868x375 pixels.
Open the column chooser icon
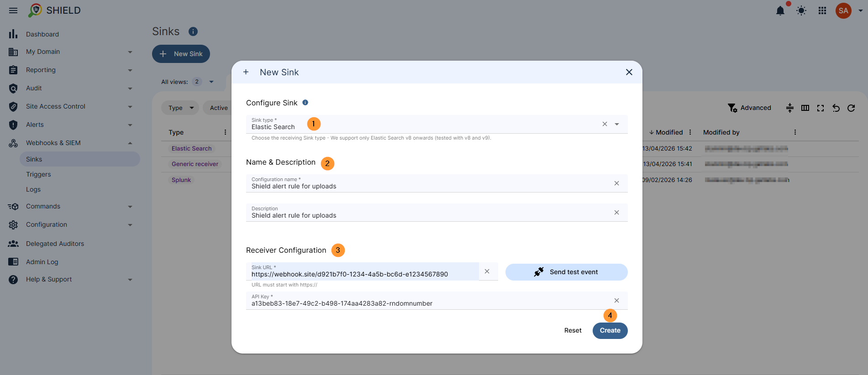click(x=805, y=108)
